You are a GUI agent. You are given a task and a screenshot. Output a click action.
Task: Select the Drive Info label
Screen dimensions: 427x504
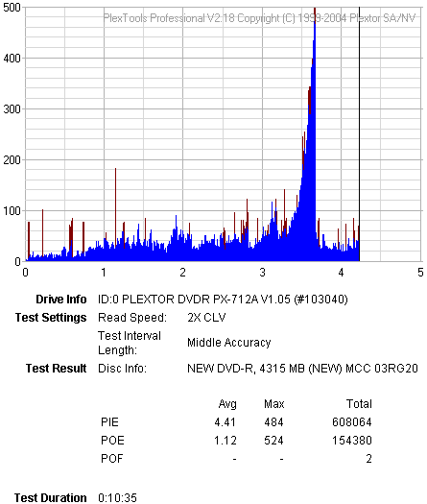click(x=61, y=300)
